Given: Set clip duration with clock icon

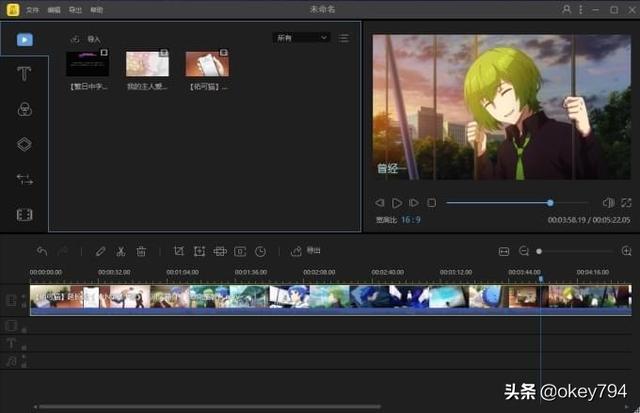Looking at the screenshot, I should point(260,251).
